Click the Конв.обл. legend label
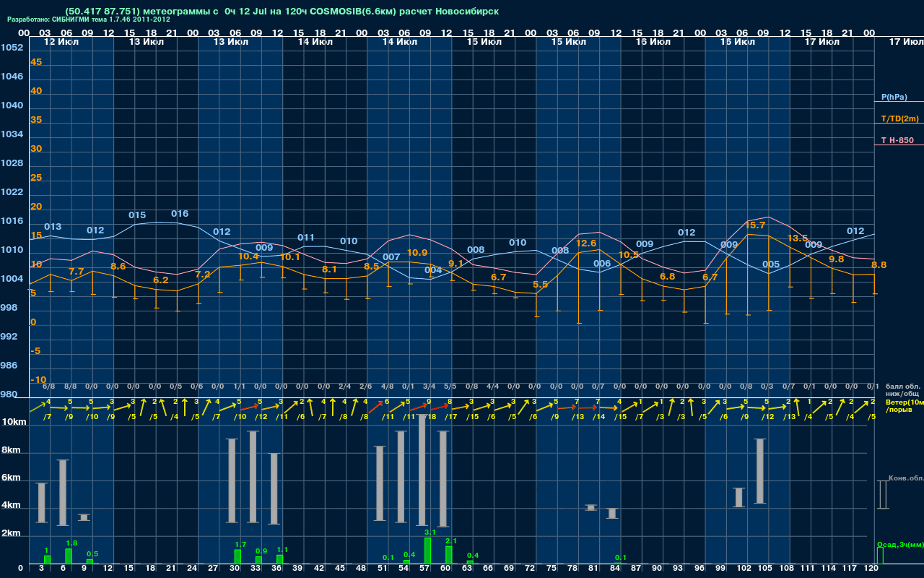The image size is (924, 578). click(x=906, y=478)
